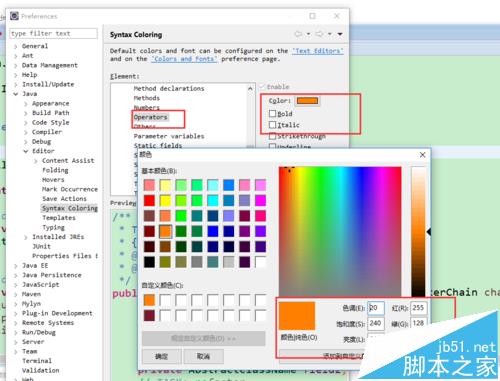500x381 pixels.
Task: Click the saturation value field showing 240
Action: tap(376, 323)
